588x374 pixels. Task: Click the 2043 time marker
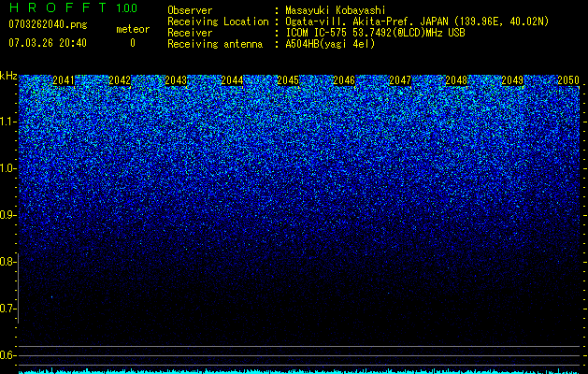click(x=176, y=80)
